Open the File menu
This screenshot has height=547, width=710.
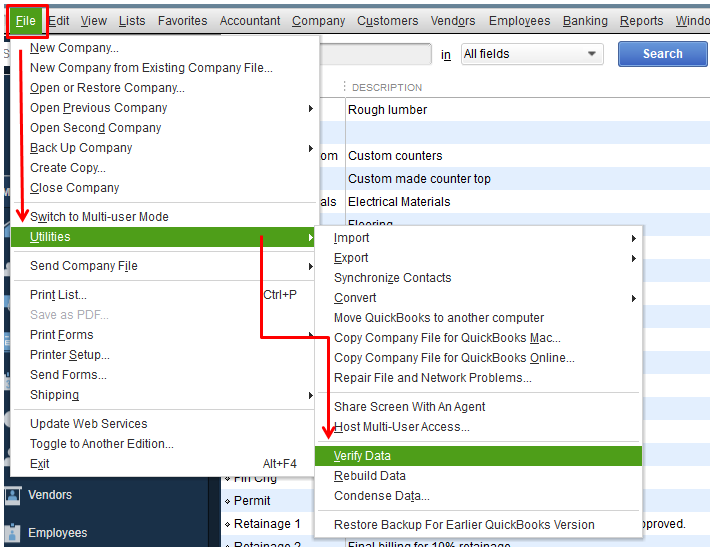click(x=25, y=21)
